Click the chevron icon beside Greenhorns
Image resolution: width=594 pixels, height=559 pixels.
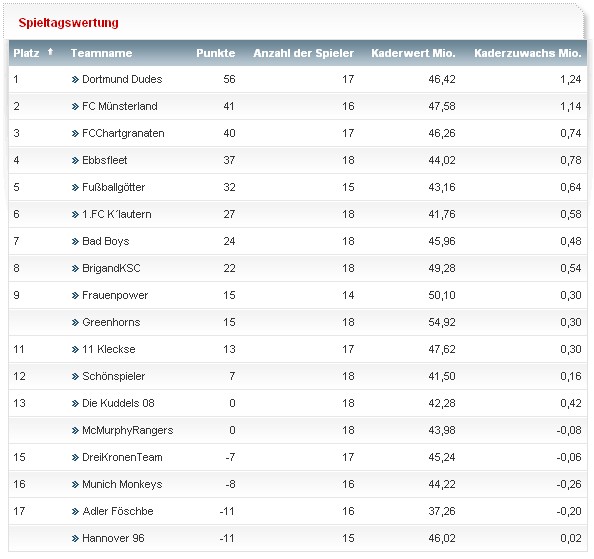[x=75, y=322]
